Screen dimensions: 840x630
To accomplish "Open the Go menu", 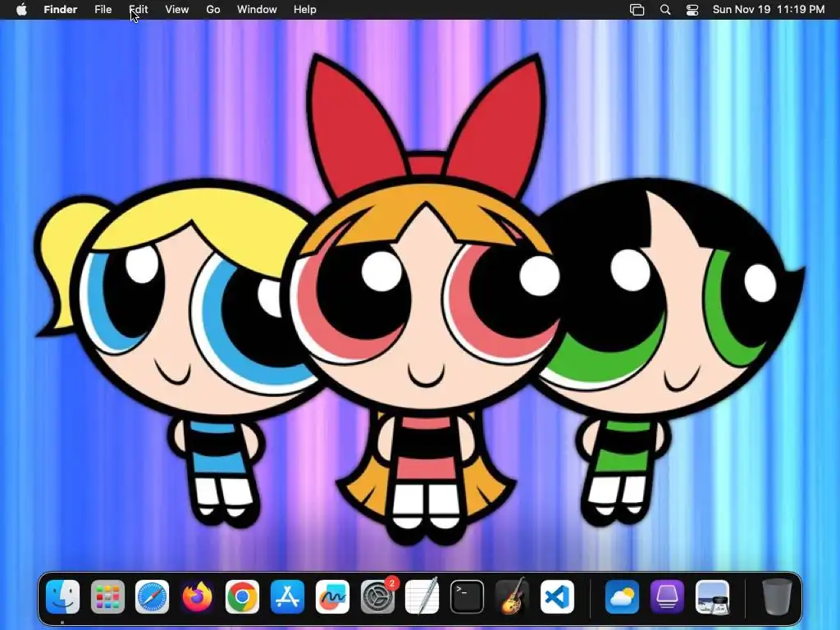I will [x=213, y=10].
